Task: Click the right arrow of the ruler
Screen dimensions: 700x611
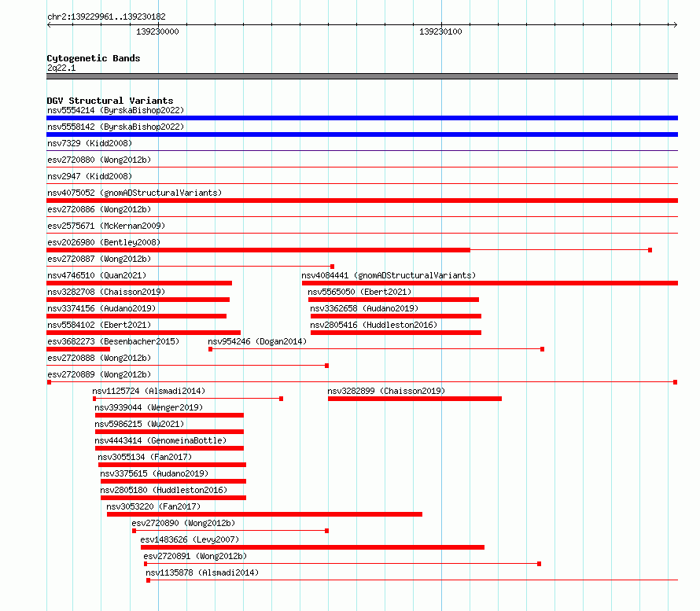Action: pos(676,25)
